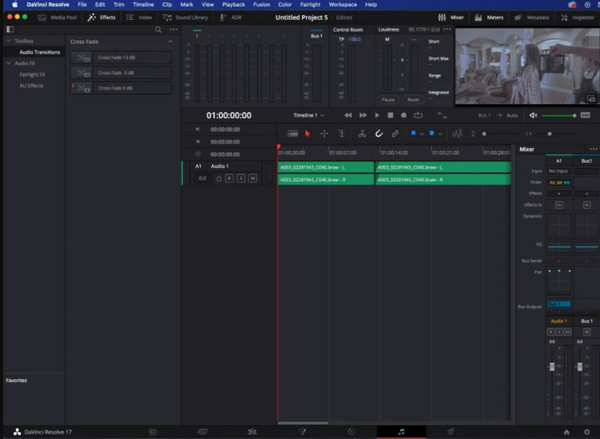Solo the Audio 1 track header
600x439 pixels.
pyautogui.click(x=241, y=178)
